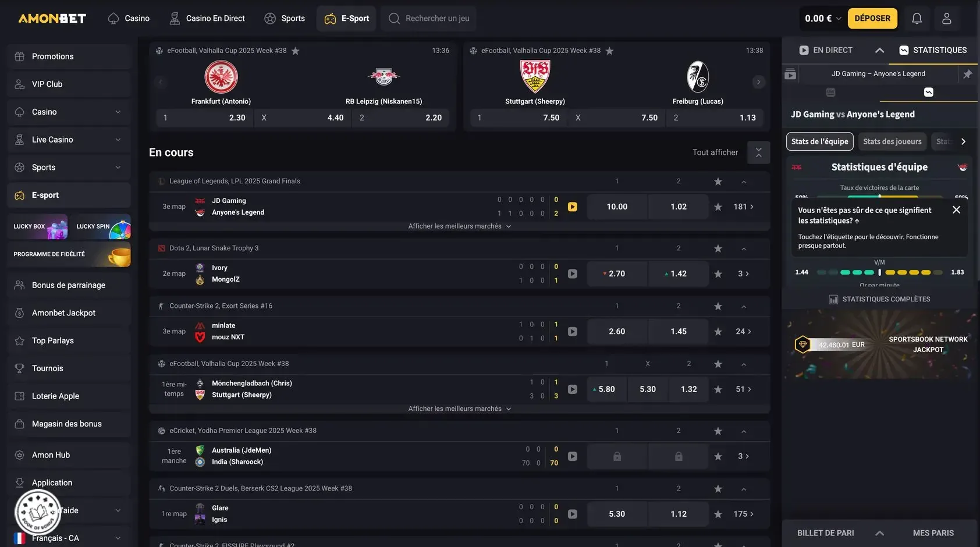Focus the Rechercher un jeu search field
This screenshot has width=980, height=547.
[x=428, y=19]
